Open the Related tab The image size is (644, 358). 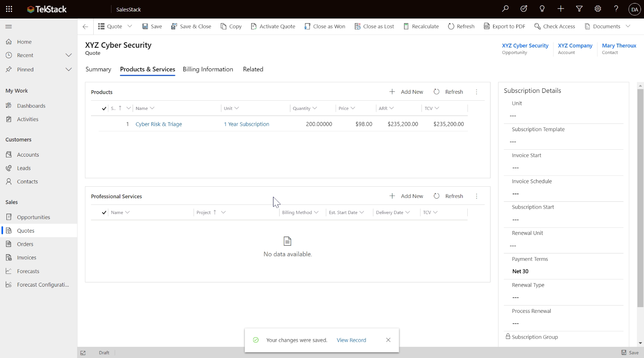[x=253, y=69]
